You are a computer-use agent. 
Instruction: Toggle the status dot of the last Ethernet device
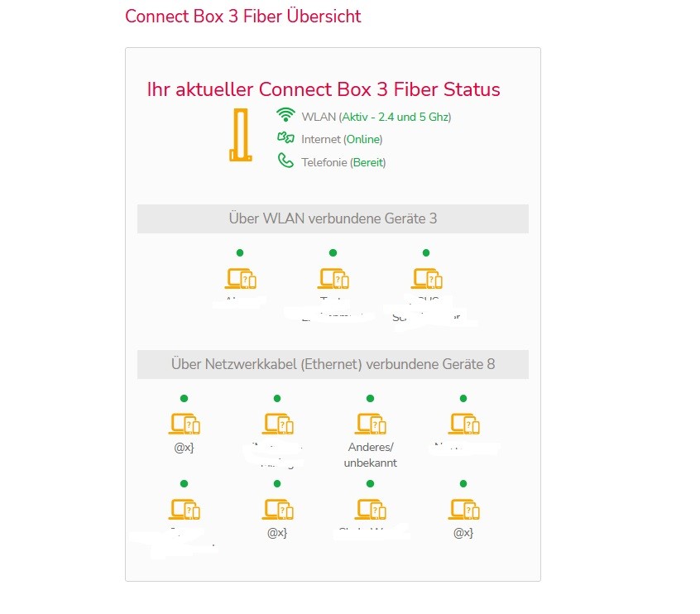(x=463, y=483)
